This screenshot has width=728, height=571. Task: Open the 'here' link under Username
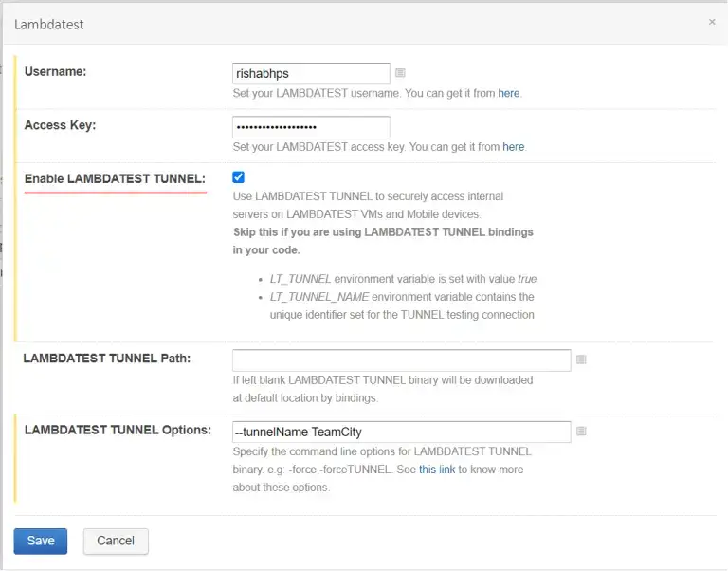click(509, 94)
